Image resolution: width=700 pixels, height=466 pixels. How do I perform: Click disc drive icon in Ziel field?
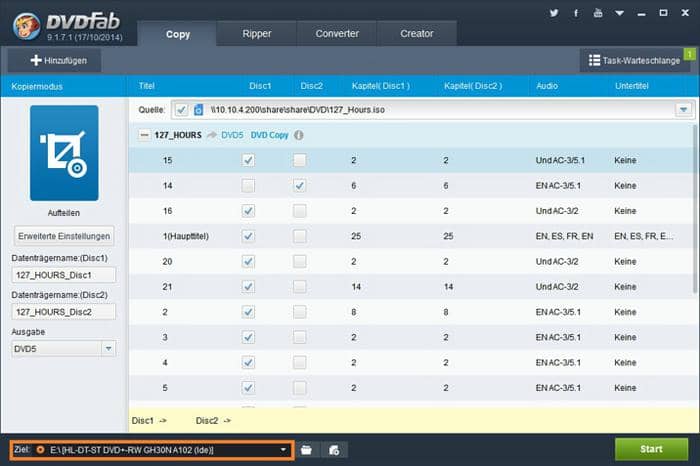click(40, 449)
